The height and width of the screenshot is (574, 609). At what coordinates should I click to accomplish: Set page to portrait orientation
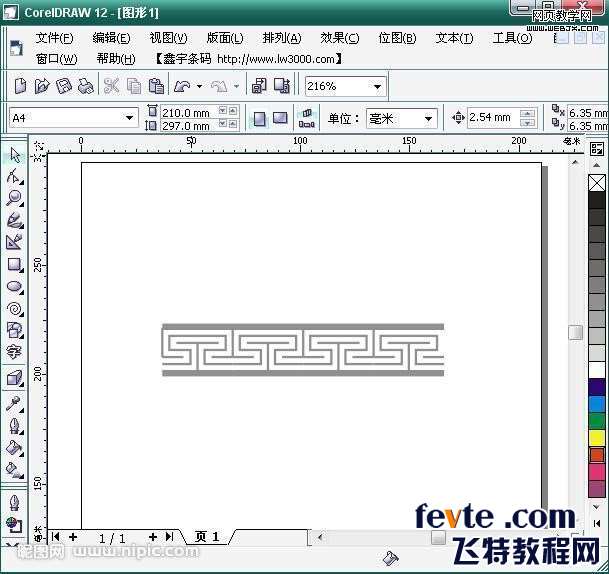pos(259,118)
